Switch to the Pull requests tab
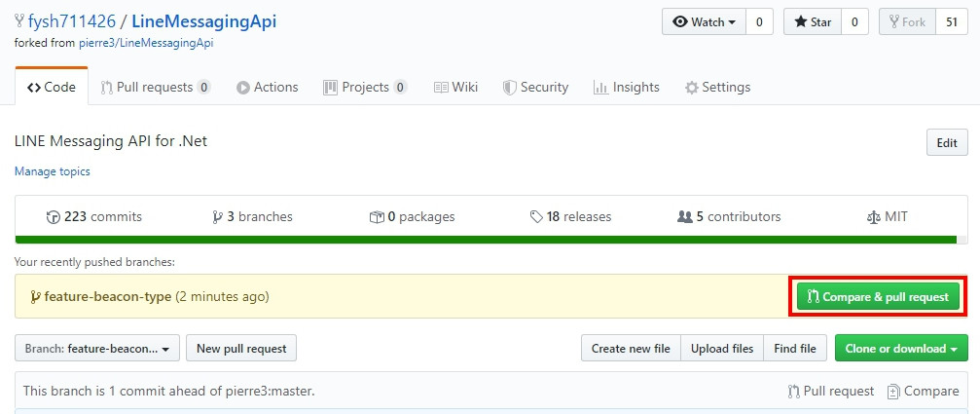 tap(156, 87)
